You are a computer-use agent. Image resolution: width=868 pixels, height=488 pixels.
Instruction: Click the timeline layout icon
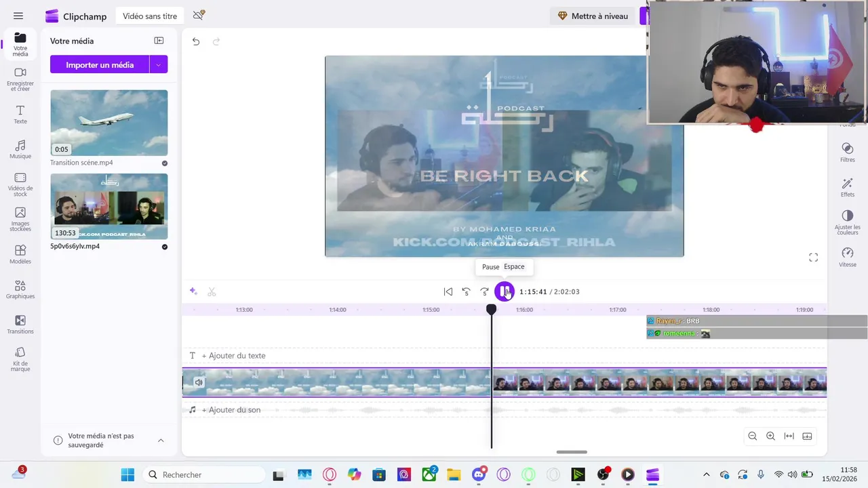(x=807, y=436)
